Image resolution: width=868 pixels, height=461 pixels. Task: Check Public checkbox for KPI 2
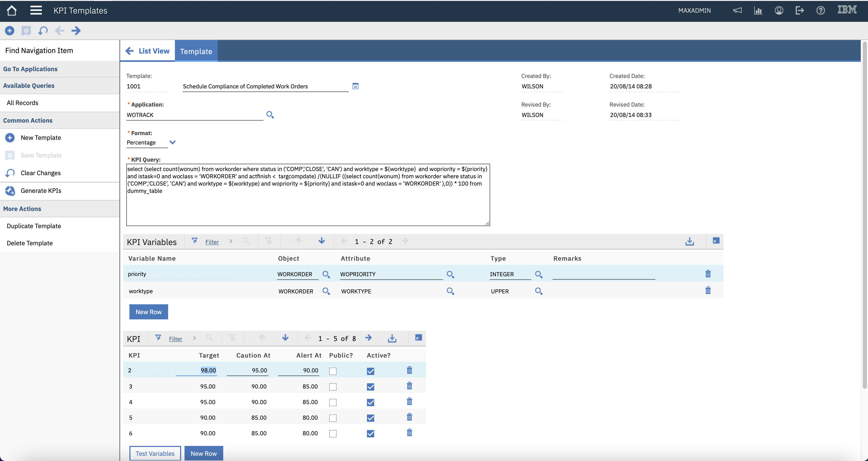coord(333,371)
